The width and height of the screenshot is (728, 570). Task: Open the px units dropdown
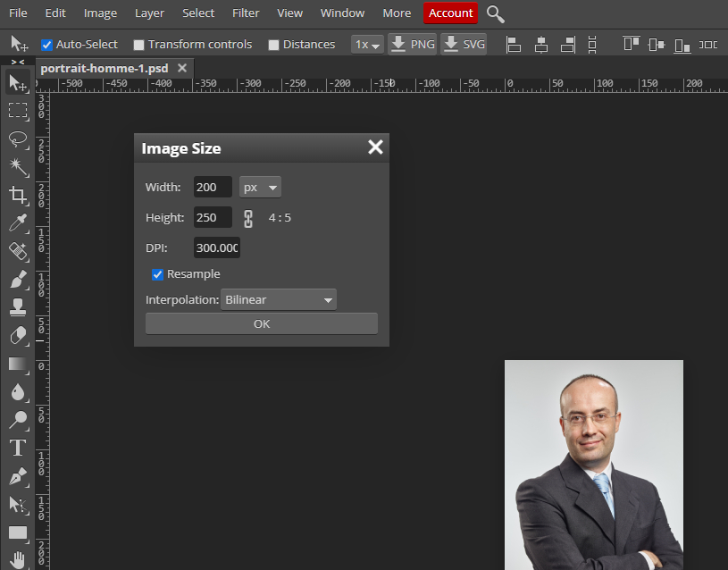pyautogui.click(x=261, y=188)
